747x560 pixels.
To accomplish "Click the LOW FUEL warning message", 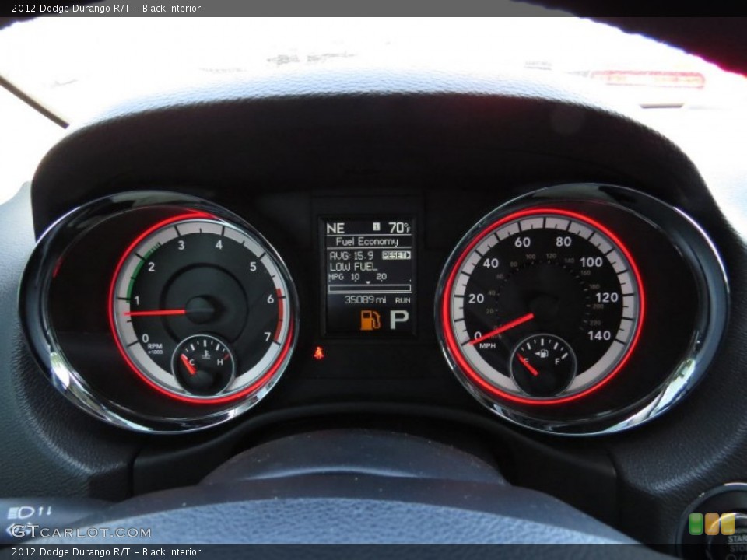I will pos(353,267).
